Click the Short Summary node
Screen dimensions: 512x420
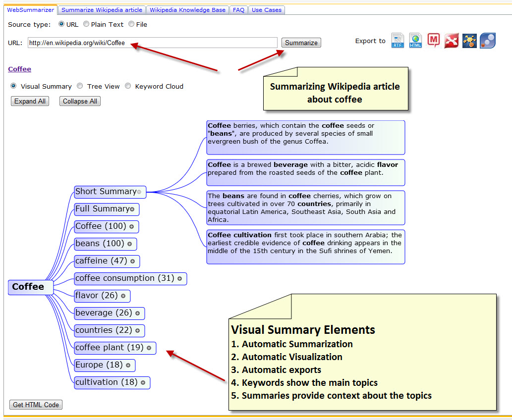(106, 191)
